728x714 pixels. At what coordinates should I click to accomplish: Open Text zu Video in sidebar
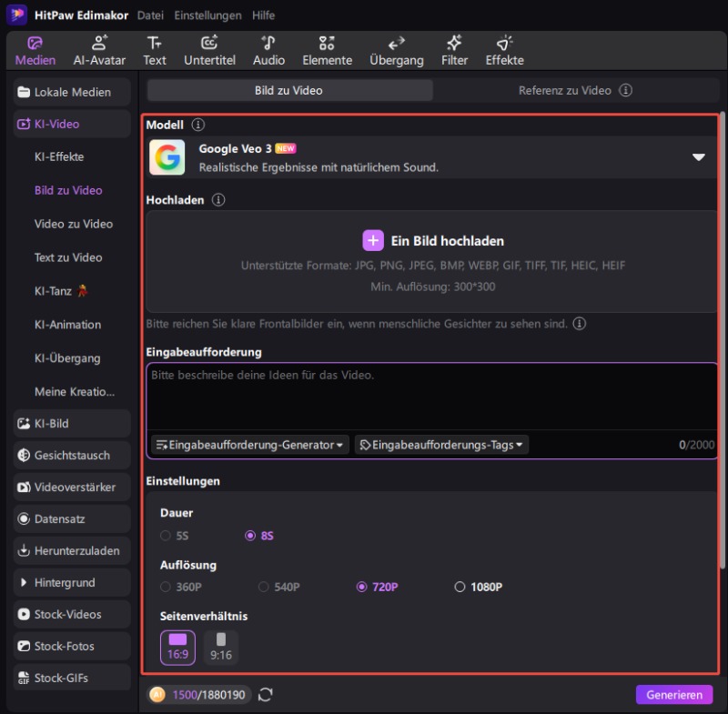click(x=68, y=257)
